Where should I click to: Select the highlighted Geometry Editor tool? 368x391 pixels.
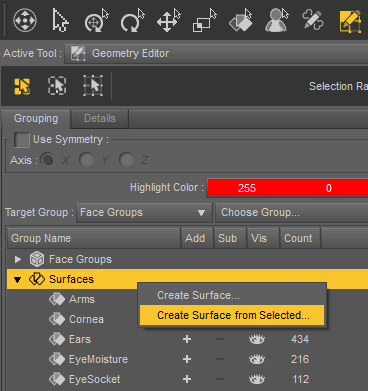click(x=350, y=21)
